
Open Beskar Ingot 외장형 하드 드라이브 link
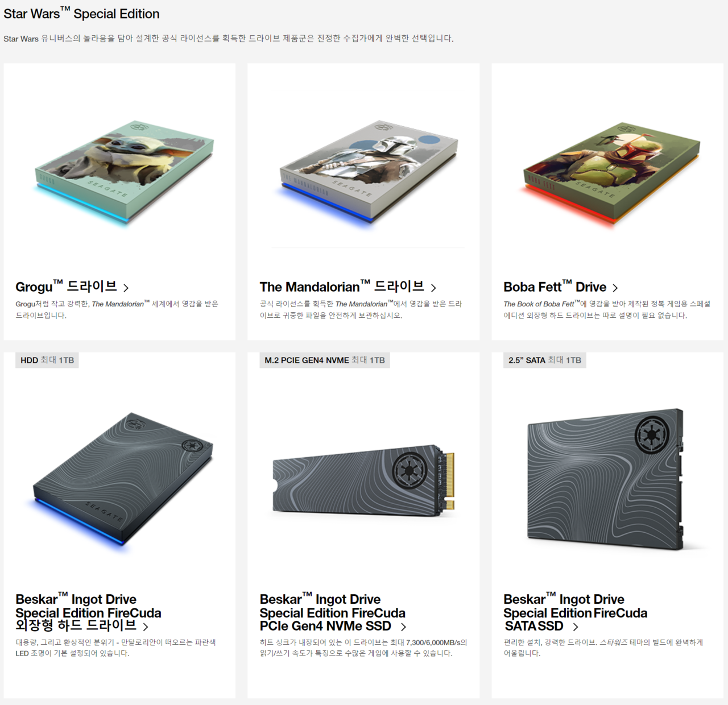click(x=88, y=612)
